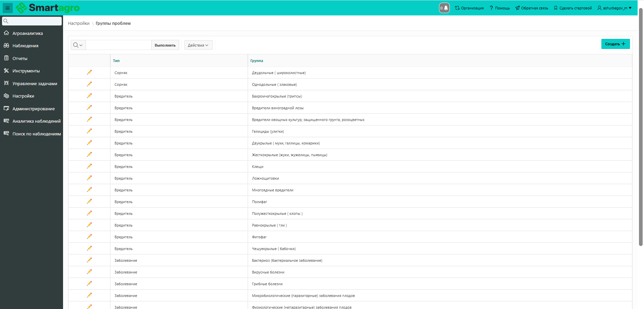Edit the Двудольные (широколистные) row pencil icon
Screen dimensions: 644x309
tap(89, 72)
